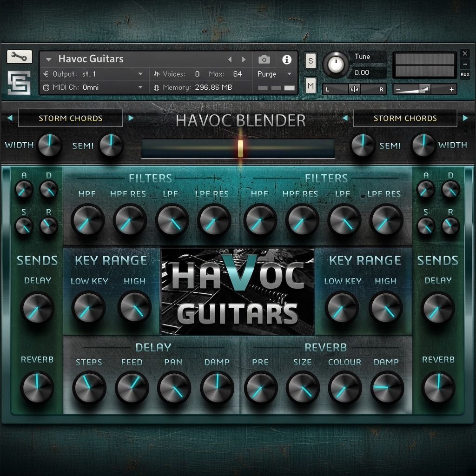Image resolution: width=476 pixels, height=476 pixels.
Task: Click the left filters HPF knob
Action: [x=88, y=220]
